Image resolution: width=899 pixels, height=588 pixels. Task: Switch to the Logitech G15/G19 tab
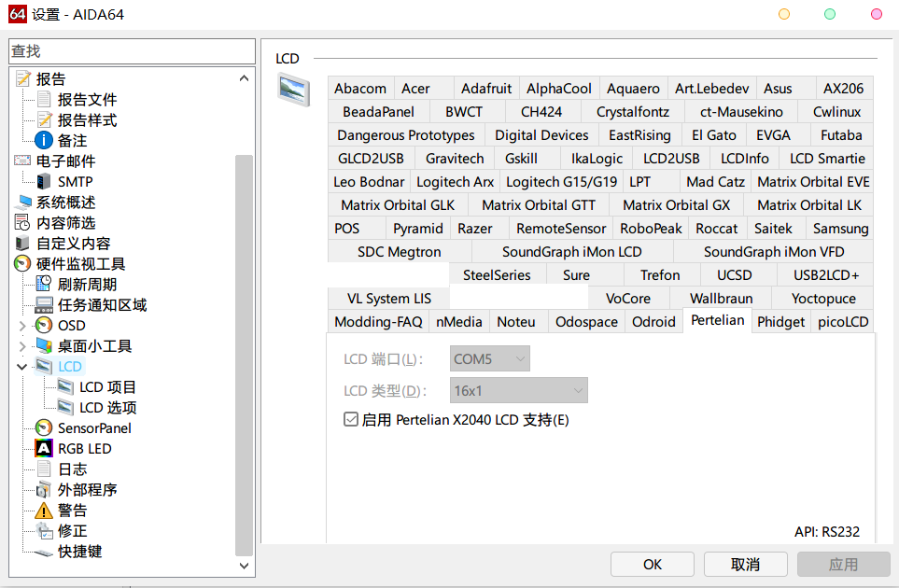561,182
